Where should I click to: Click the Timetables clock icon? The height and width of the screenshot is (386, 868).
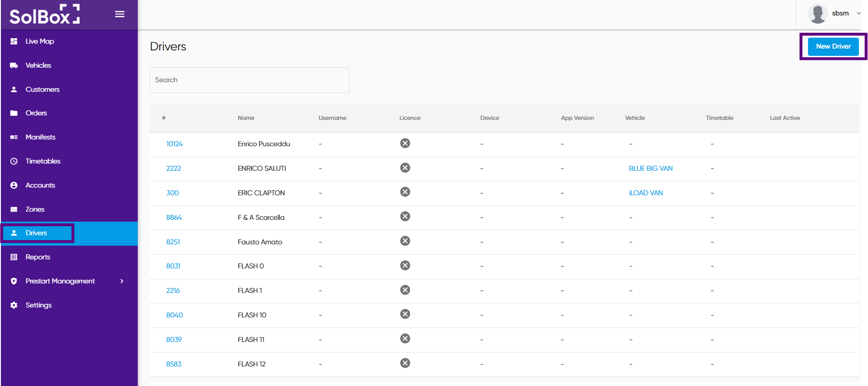(14, 161)
